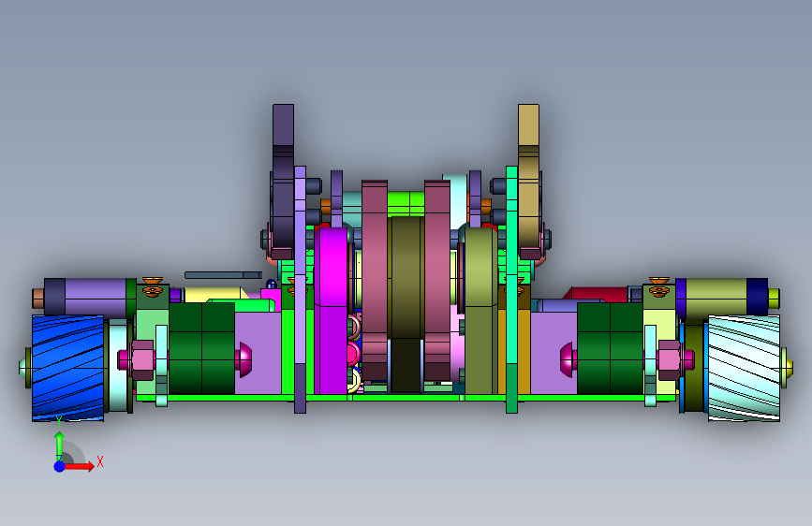Viewport: 812px width, 526px height.
Task: Click the pink hex nut near the blue gear
Action: (x=142, y=359)
